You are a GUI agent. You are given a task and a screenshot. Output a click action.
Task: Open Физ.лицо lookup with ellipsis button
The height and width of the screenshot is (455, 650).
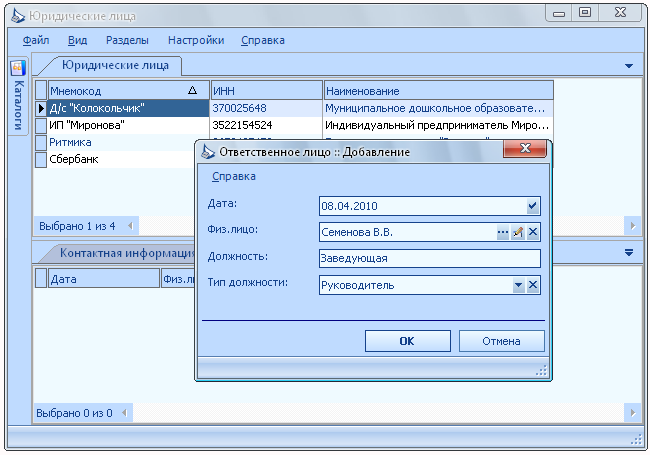pos(502,232)
